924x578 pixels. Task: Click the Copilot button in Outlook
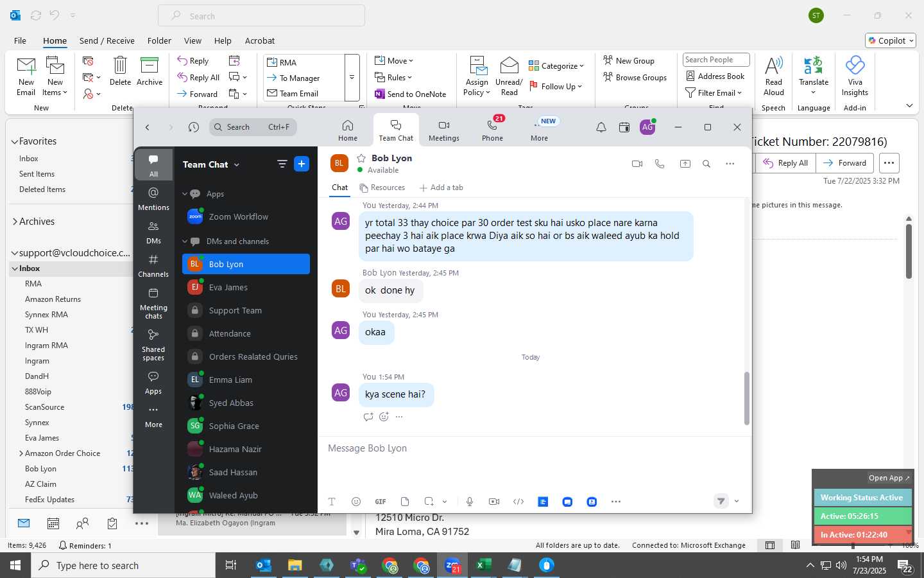coord(891,40)
